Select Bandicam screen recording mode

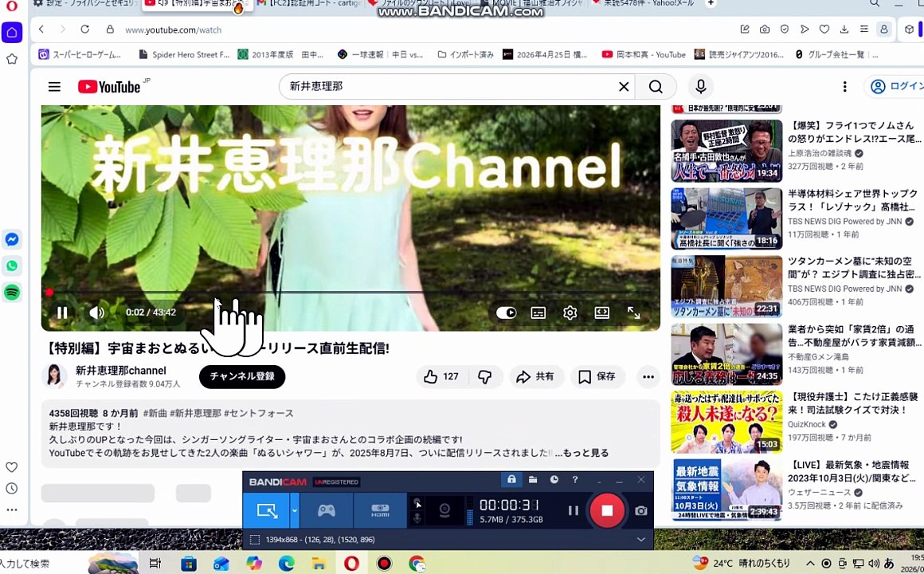click(x=268, y=510)
